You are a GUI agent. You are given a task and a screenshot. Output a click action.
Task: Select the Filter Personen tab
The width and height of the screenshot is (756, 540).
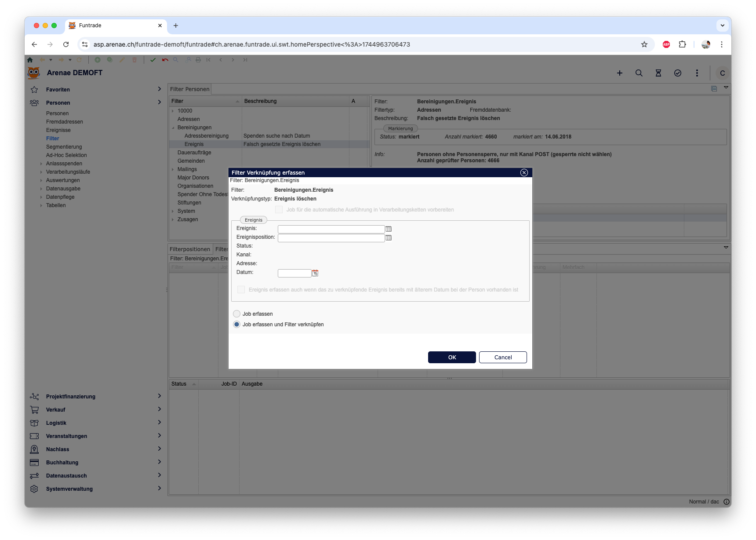pyautogui.click(x=189, y=89)
